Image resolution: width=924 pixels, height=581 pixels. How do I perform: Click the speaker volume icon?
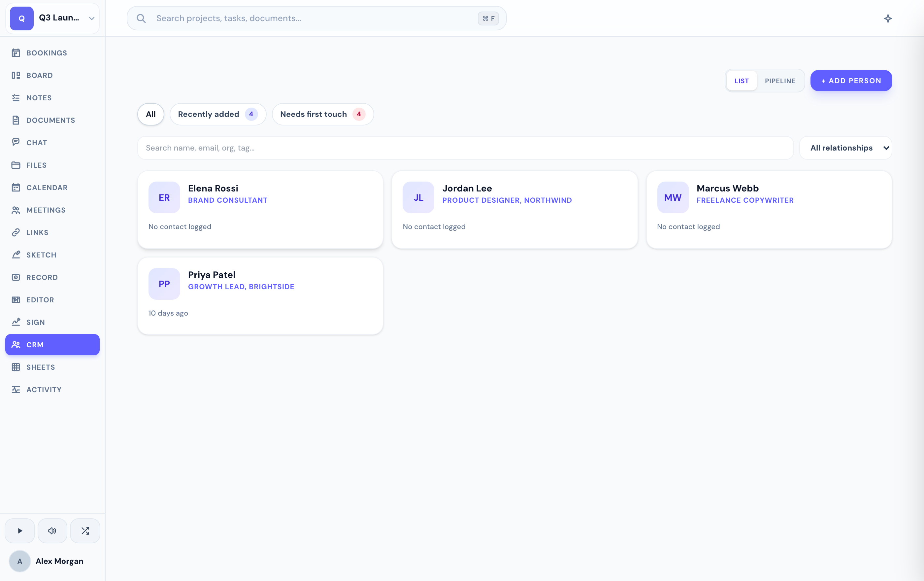(52, 531)
